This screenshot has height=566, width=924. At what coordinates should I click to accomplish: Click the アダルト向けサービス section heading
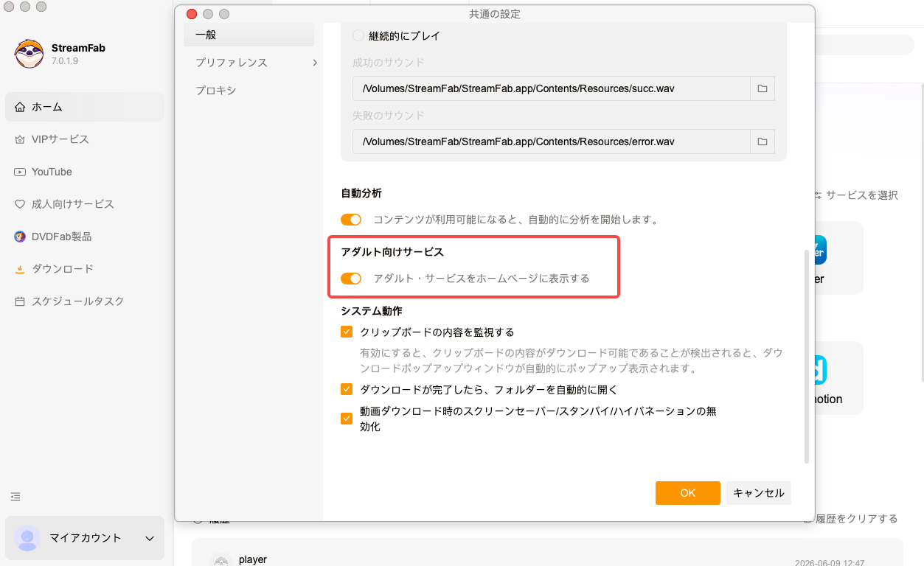point(392,252)
